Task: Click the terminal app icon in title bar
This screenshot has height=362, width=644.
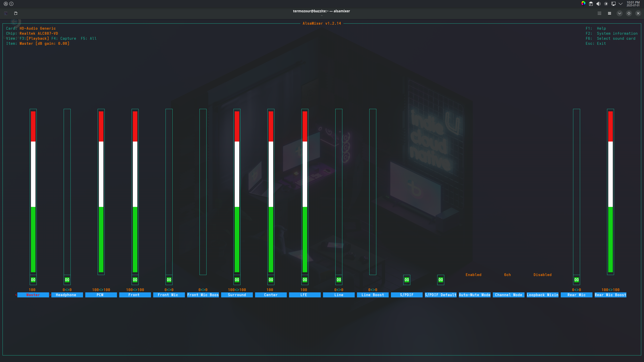Action: 6,13
